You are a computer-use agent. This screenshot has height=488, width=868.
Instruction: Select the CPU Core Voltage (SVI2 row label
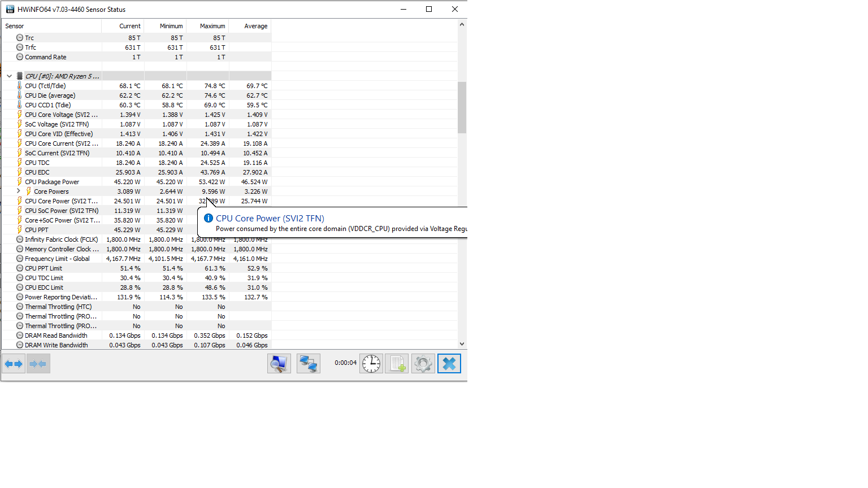(x=62, y=115)
